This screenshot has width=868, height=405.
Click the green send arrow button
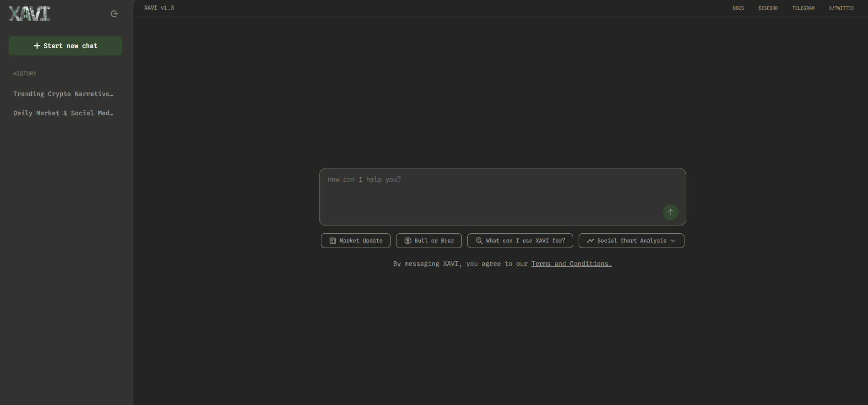pyautogui.click(x=671, y=212)
